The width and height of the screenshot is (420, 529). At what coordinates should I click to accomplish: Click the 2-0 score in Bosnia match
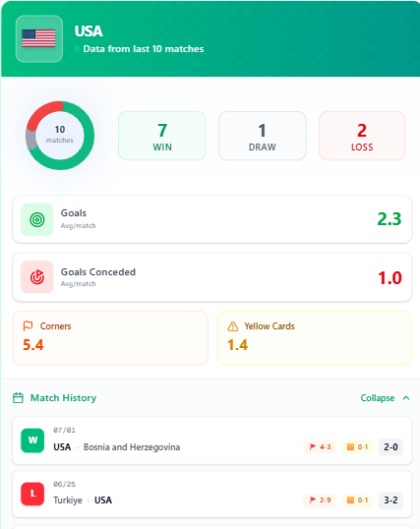click(390, 447)
